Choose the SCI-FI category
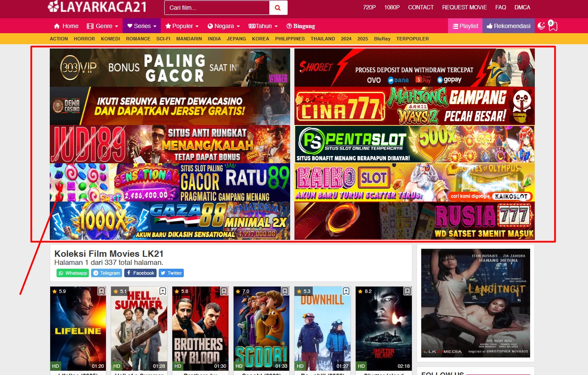588x375 pixels. click(163, 39)
